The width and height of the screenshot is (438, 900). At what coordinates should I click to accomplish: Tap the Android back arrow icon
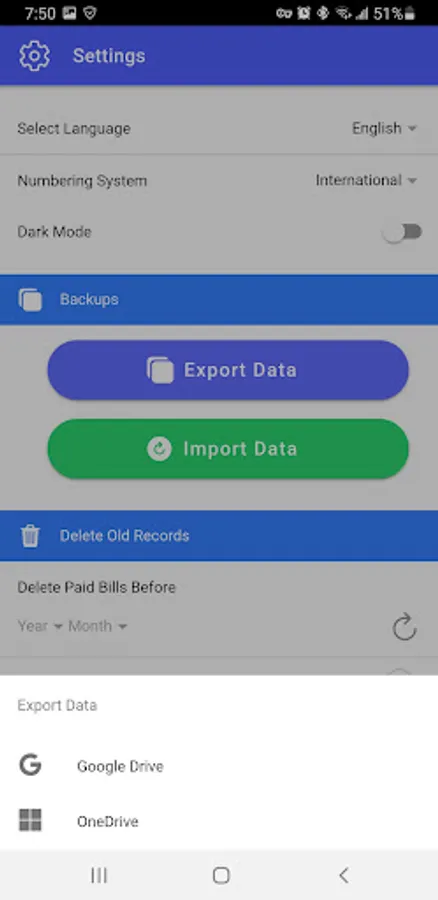(x=343, y=875)
